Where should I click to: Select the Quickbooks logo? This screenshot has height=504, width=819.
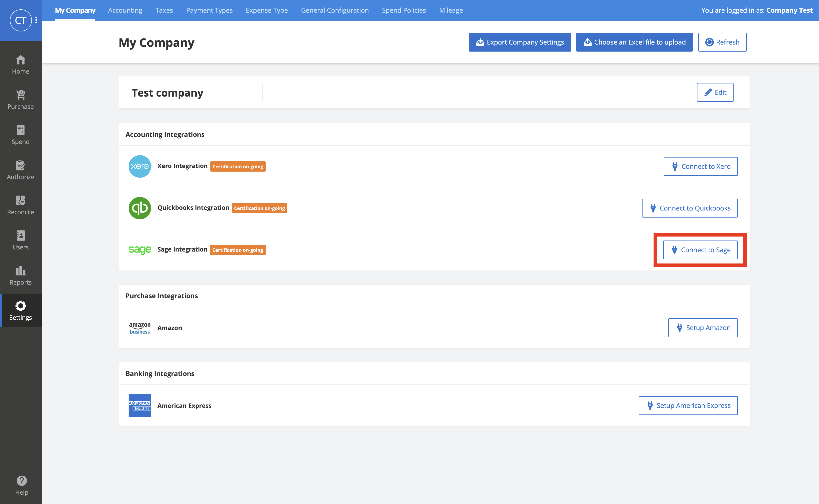click(139, 208)
